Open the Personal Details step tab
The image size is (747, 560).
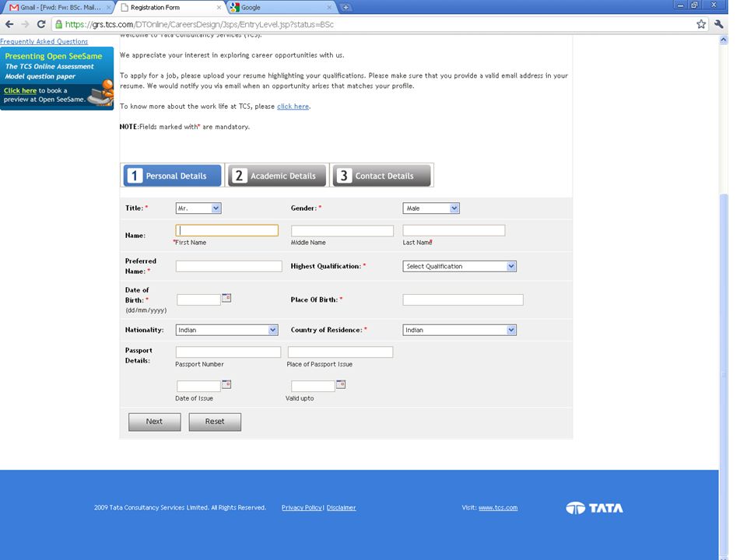click(172, 176)
